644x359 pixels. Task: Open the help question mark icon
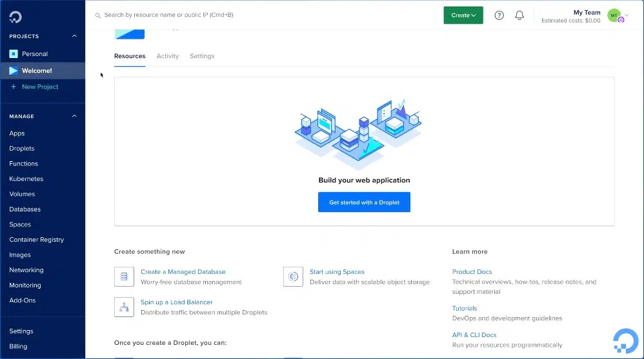coord(499,15)
